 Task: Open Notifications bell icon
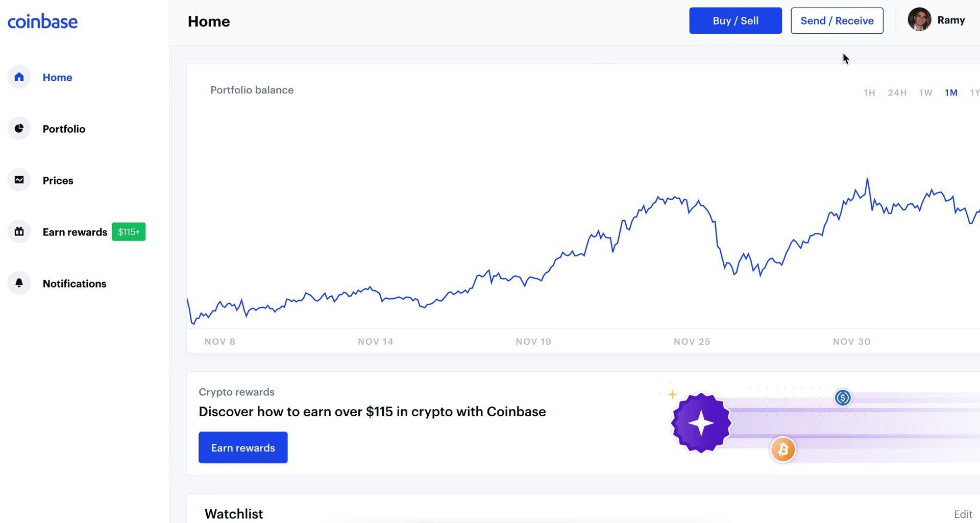coord(19,283)
